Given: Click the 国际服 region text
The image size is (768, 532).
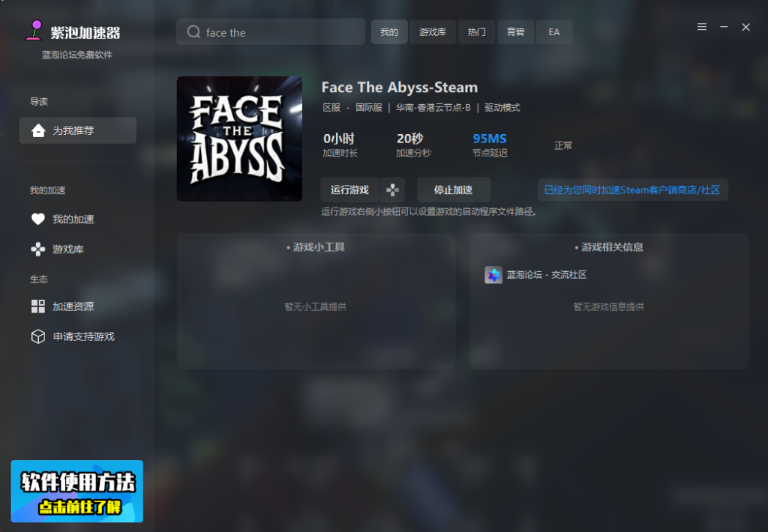Looking at the screenshot, I should pyautogui.click(x=369, y=108).
